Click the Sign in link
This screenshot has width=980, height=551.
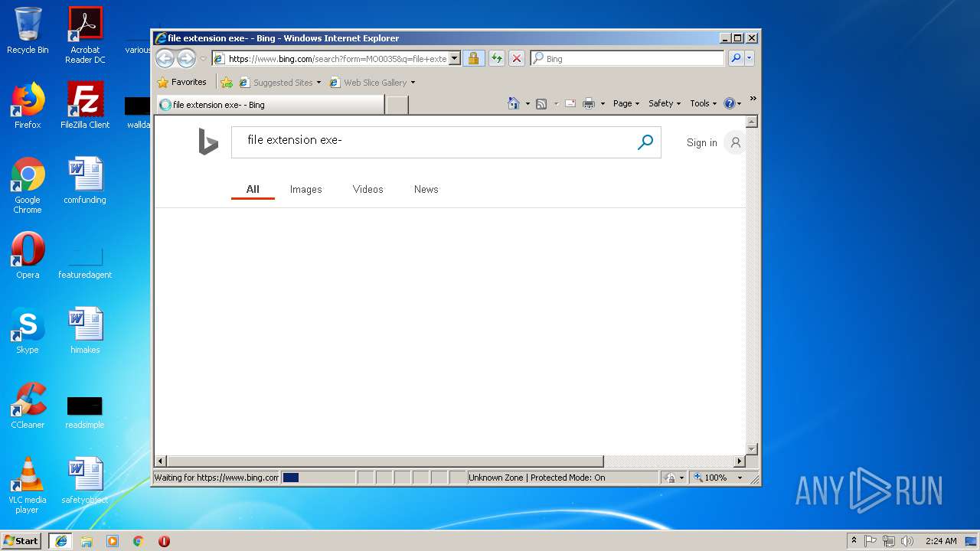pos(702,143)
